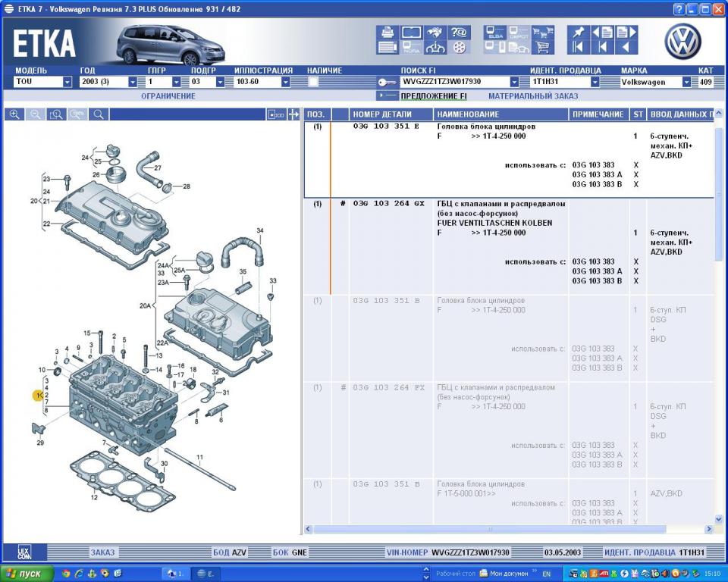Click part label 27 hose in diagram
This screenshot has width=728, height=582.
158,168
